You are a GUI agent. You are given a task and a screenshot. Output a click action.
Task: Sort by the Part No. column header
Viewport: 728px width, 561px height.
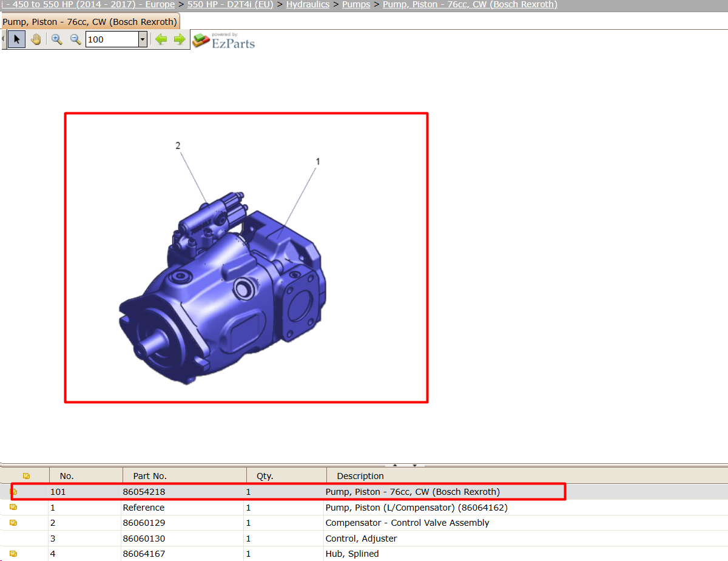[150, 476]
